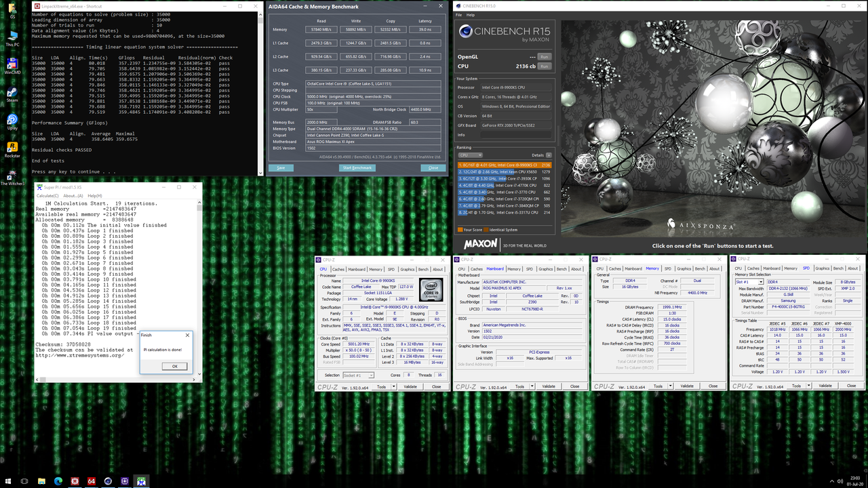Viewport: 868px width, 488px height.
Task: Click the title icon of CPU-Z Mainboard window
Action: 458,259
